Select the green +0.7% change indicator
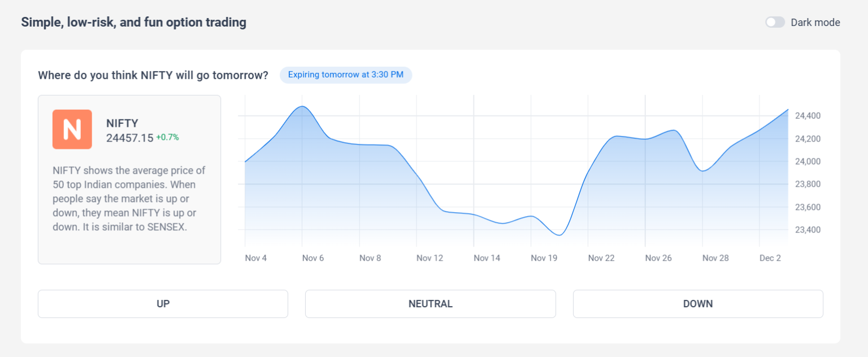 pyautogui.click(x=167, y=136)
